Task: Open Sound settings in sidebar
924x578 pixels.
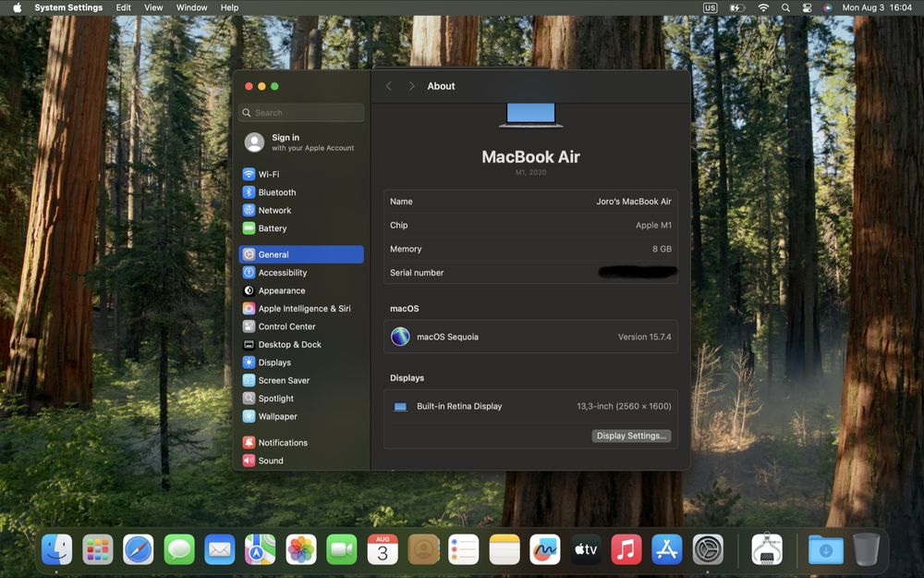Action: click(301, 461)
